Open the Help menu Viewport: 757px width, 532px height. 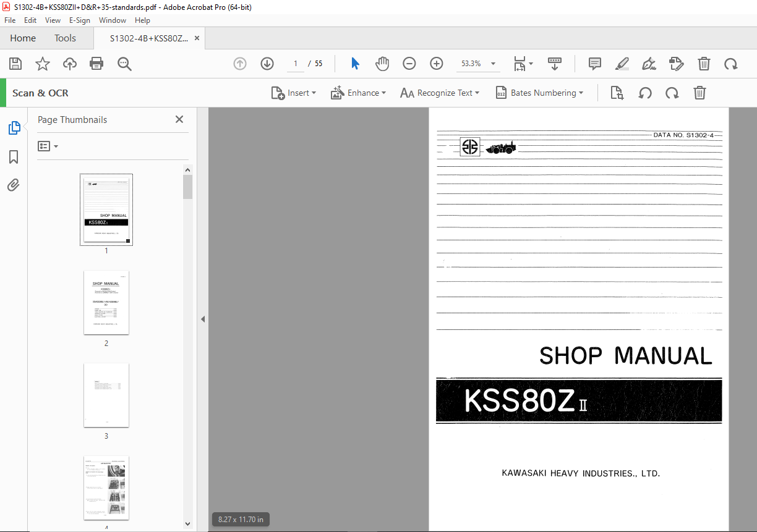143,20
